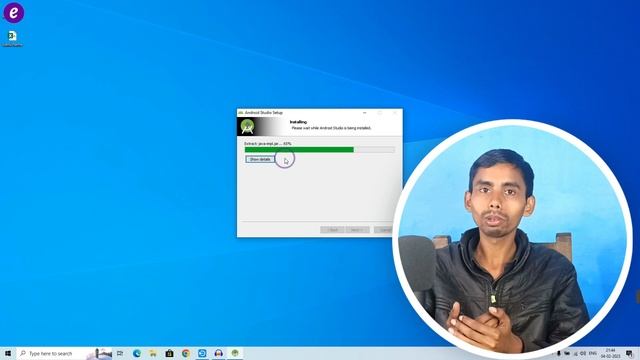Click the headphones app icon on the taskbar
This screenshot has width=640, height=360.
click(x=218, y=353)
